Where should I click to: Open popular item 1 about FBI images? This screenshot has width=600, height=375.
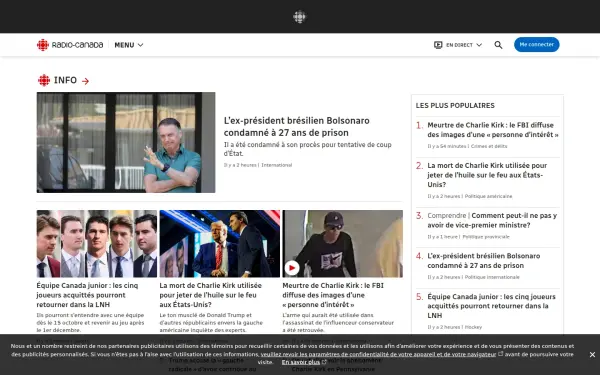point(493,130)
